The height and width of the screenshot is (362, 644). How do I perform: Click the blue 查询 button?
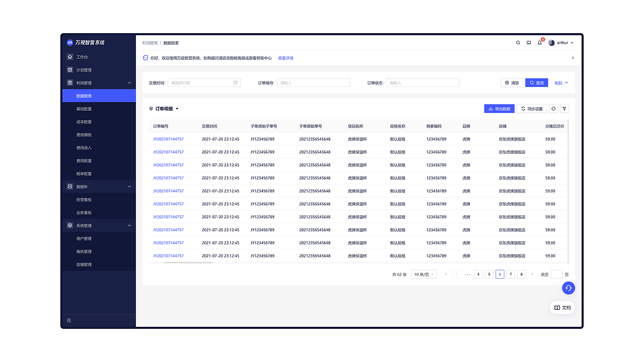[x=537, y=82]
